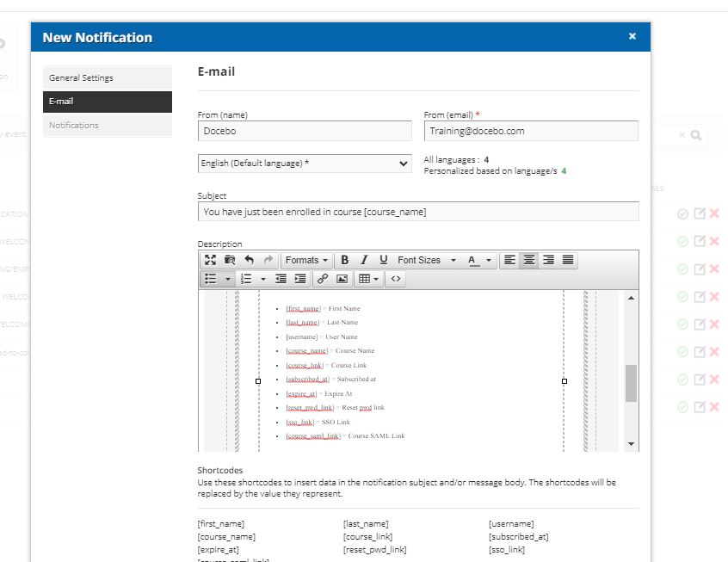Viewport: 728px width, 562px height.
Task: Decrease the indent
Action: [281, 279]
